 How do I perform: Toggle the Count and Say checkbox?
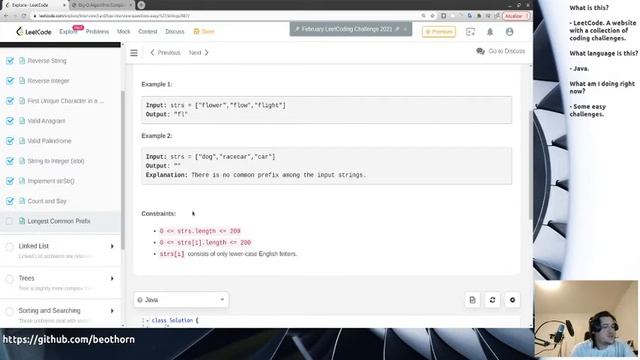pyautogui.click(x=10, y=201)
